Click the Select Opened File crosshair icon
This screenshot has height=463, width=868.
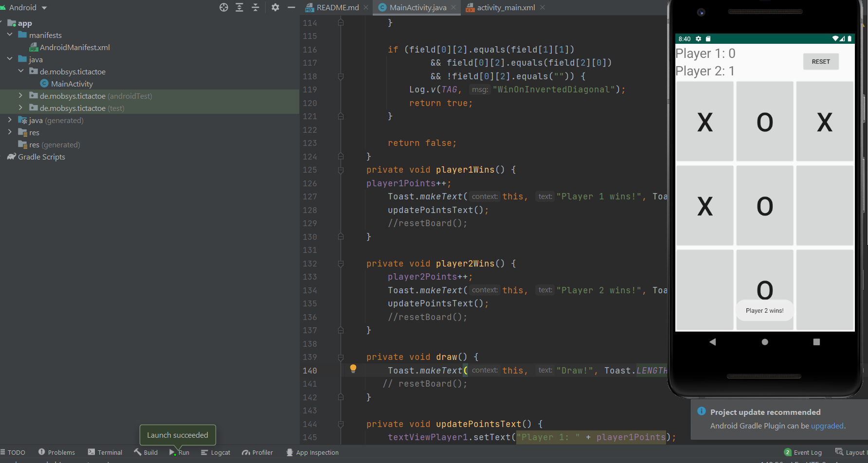[223, 7]
